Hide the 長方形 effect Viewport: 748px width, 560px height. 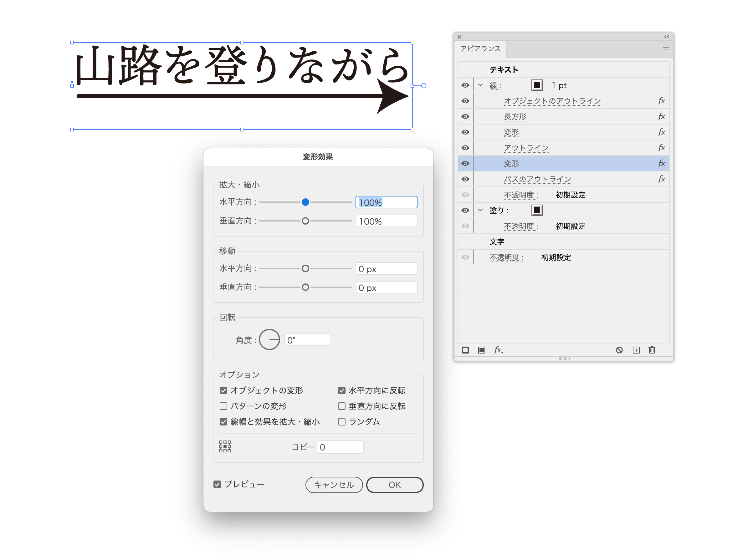pyautogui.click(x=465, y=116)
